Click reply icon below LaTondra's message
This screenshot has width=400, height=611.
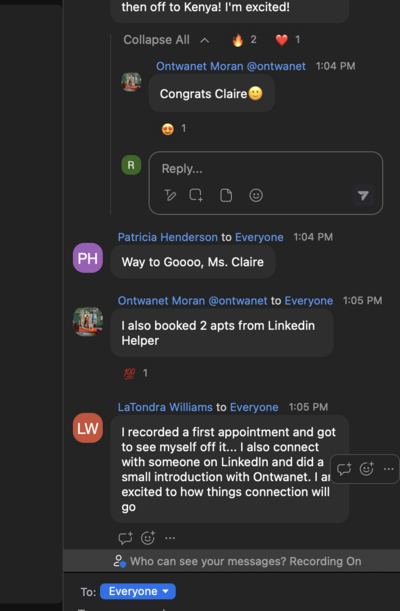click(x=125, y=538)
